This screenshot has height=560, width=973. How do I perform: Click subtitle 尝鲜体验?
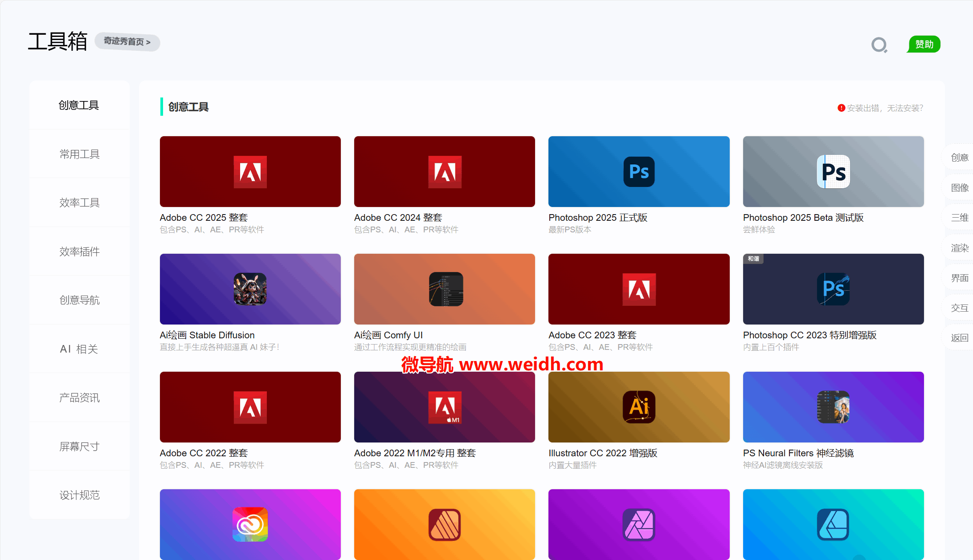pyautogui.click(x=759, y=230)
